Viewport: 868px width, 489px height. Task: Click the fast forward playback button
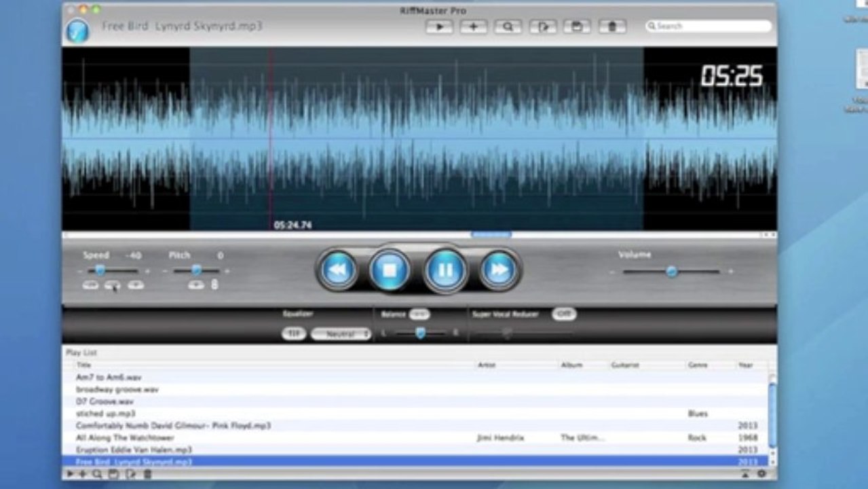[499, 270]
